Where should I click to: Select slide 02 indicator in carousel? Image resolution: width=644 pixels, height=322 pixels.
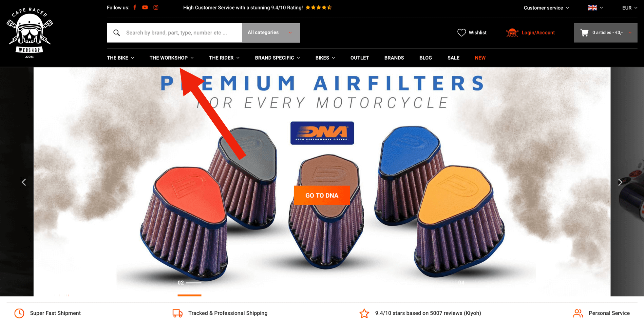click(189, 283)
